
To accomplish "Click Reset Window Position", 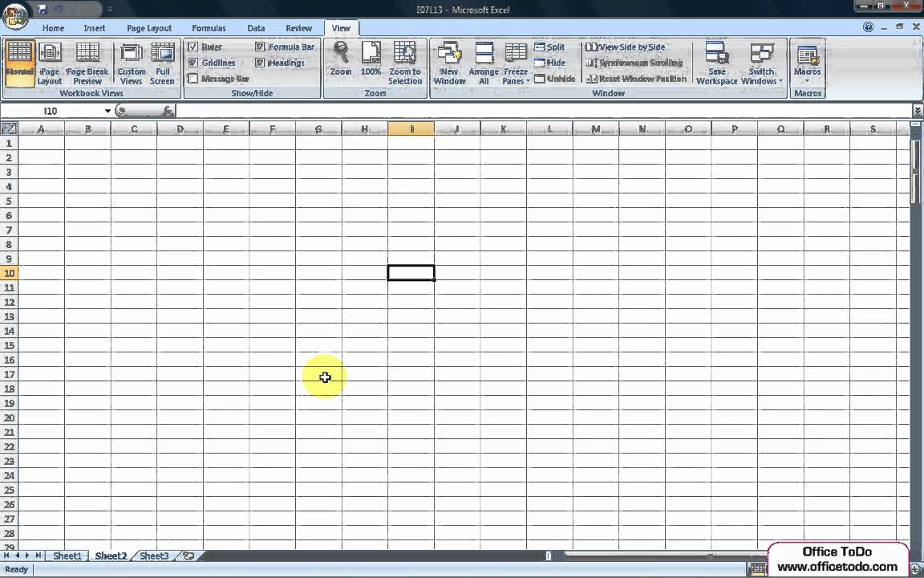I will click(636, 79).
